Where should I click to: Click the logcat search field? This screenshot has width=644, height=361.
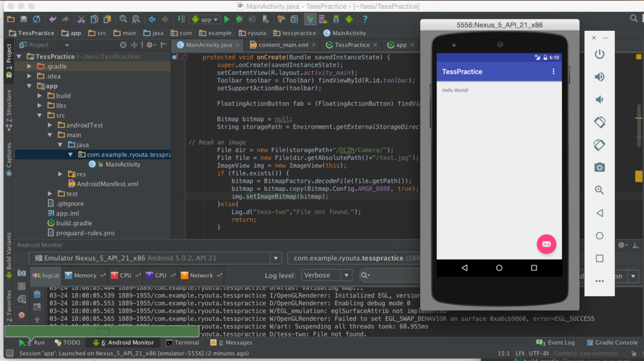(x=389, y=275)
